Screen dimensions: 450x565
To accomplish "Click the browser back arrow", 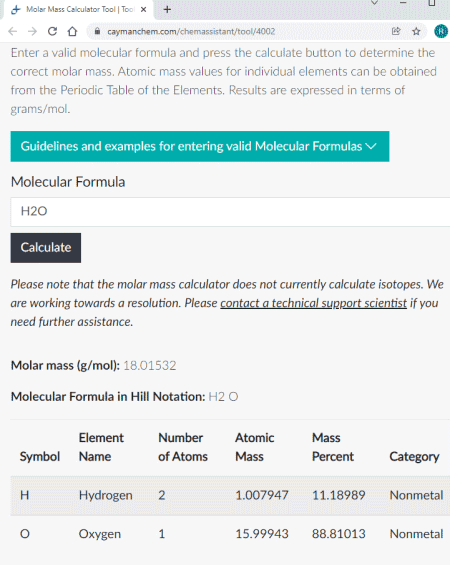I will 13,32.
